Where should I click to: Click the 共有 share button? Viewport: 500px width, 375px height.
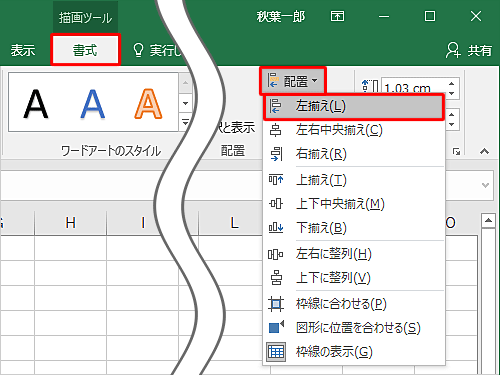479,50
